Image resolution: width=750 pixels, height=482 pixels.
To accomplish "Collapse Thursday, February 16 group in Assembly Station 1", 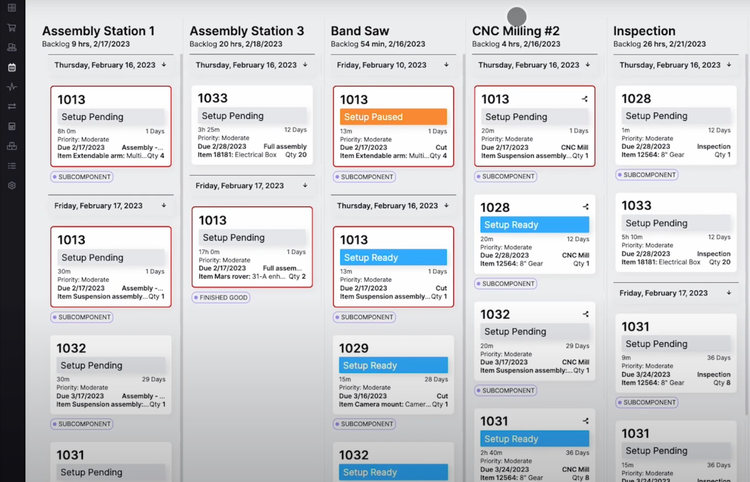I will 164,65.
